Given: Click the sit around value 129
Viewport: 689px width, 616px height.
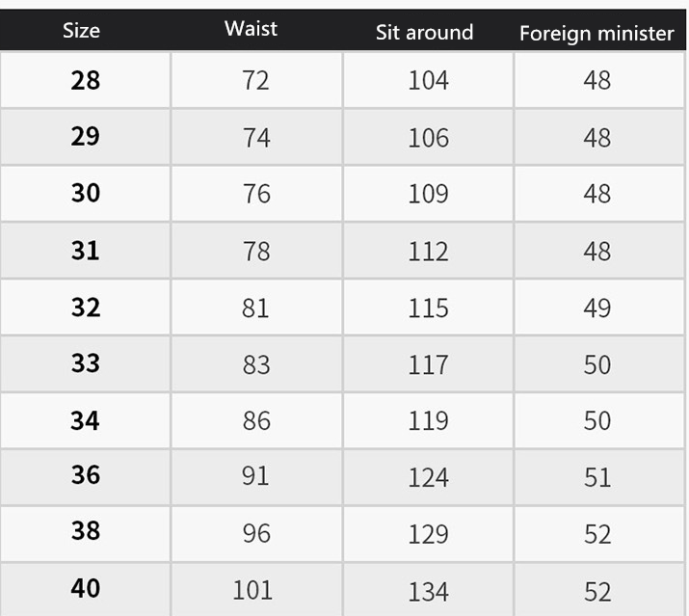Looking at the screenshot, I should pyautogui.click(x=428, y=533).
